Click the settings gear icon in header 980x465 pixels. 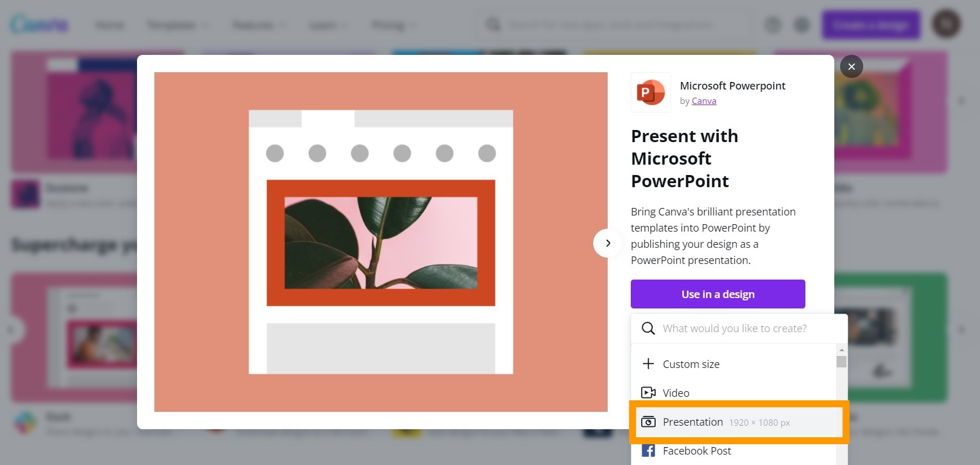pyautogui.click(x=801, y=25)
